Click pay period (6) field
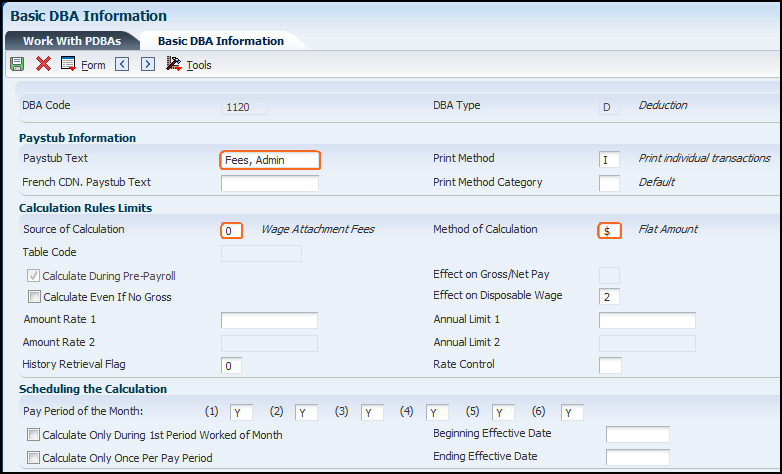The image size is (782, 474). (x=572, y=413)
